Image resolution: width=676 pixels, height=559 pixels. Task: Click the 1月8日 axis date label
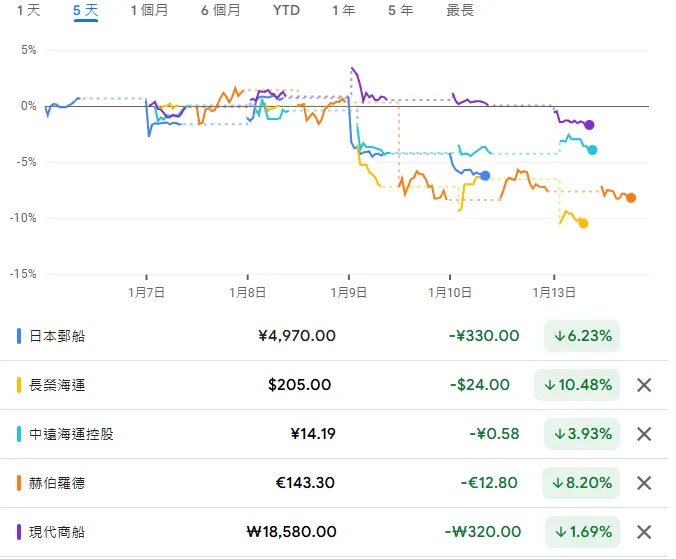[247, 293]
